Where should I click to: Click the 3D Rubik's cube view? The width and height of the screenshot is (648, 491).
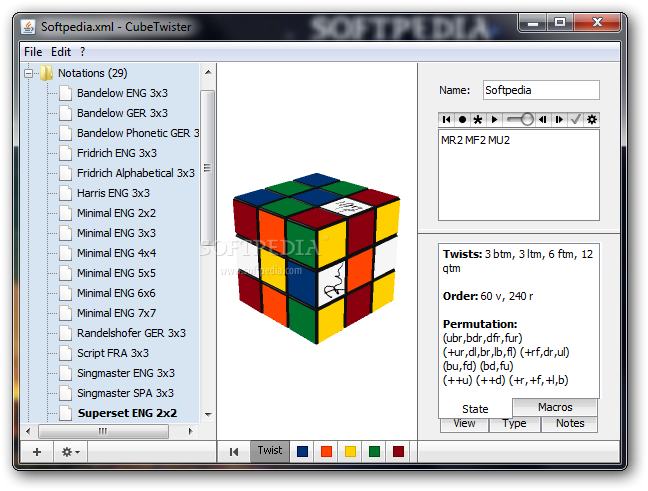(317, 258)
